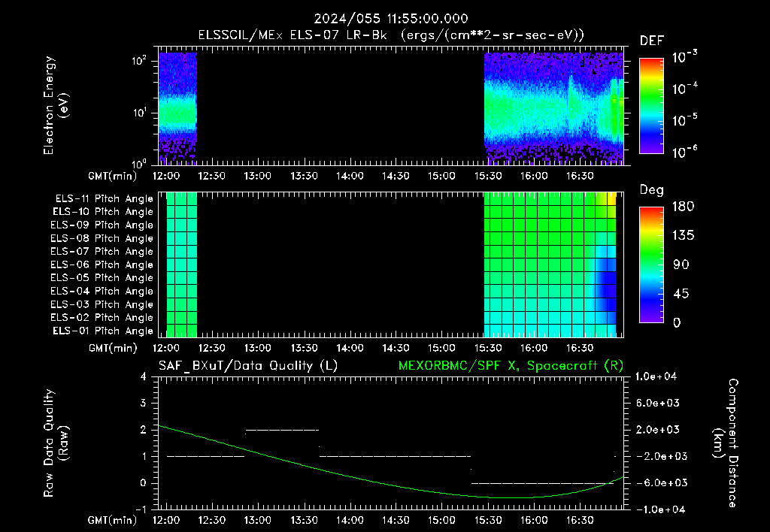Select the ELS-04 Pitch Angle row label
The image size is (770, 532).
(x=102, y=291)
